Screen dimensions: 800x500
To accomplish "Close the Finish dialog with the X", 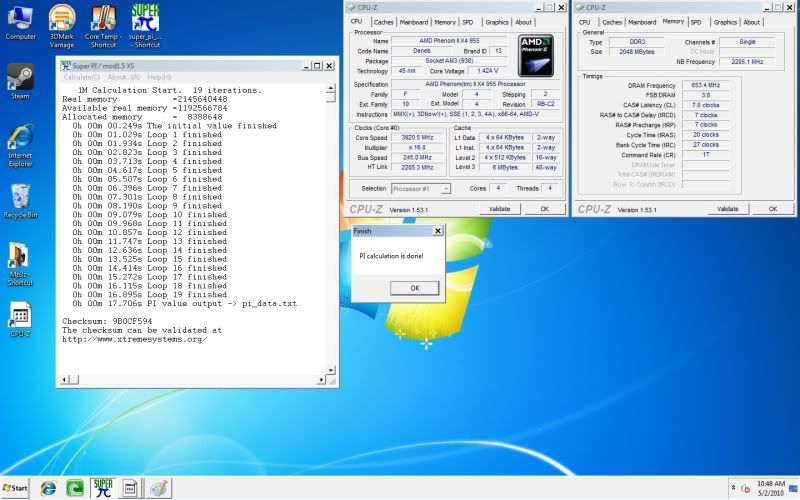I will click(x=438, y=231).
